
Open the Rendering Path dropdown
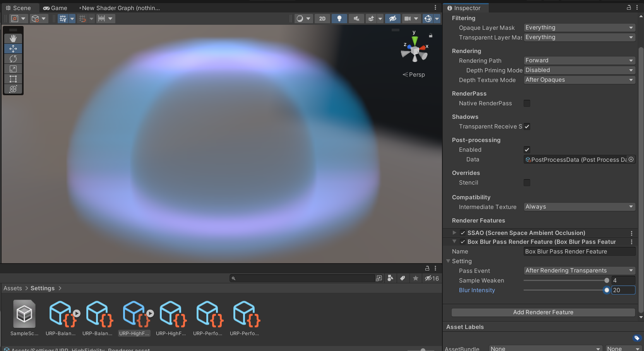[579, 60]
